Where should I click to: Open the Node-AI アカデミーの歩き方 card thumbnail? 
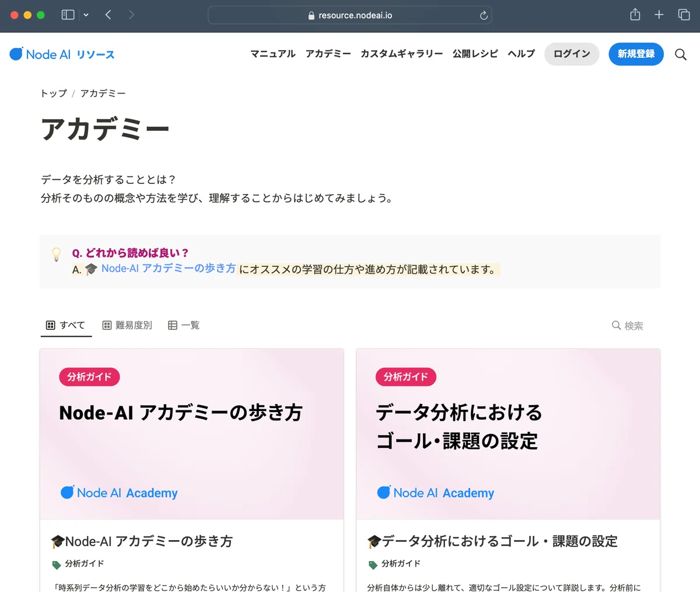tap(192, 434)
